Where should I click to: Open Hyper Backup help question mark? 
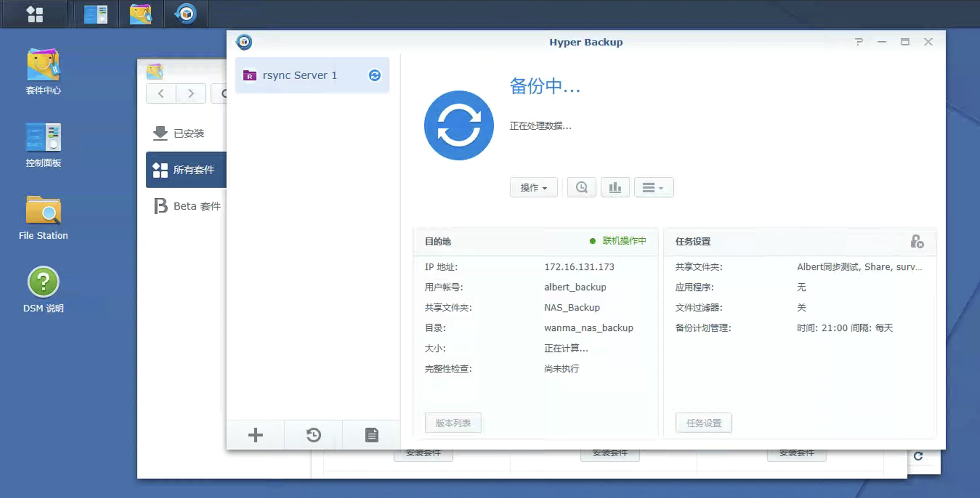[x=859, y=42]
